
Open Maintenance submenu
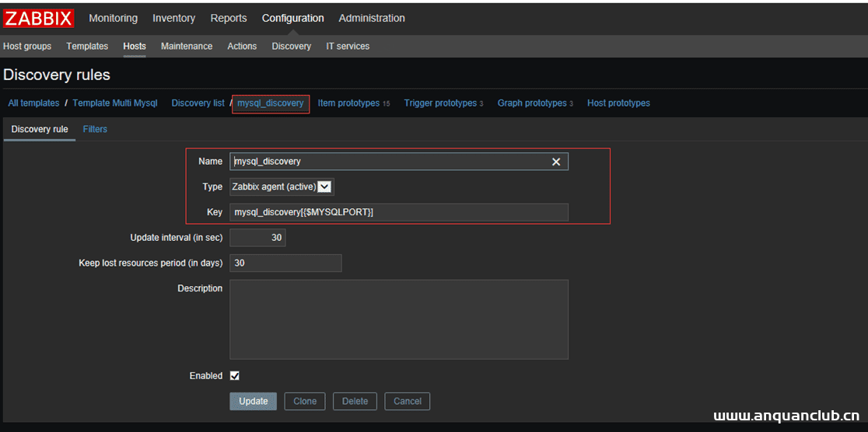[187, 47]
